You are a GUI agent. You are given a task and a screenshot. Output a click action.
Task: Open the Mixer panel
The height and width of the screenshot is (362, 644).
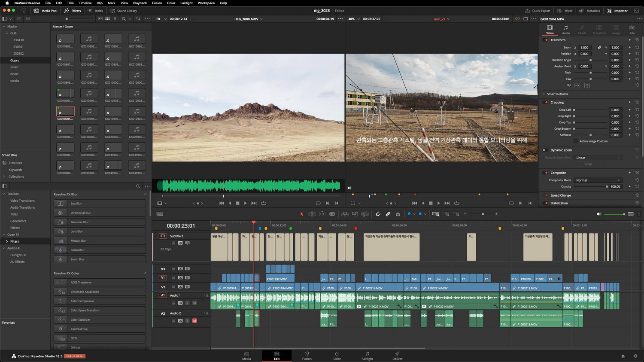565,11
